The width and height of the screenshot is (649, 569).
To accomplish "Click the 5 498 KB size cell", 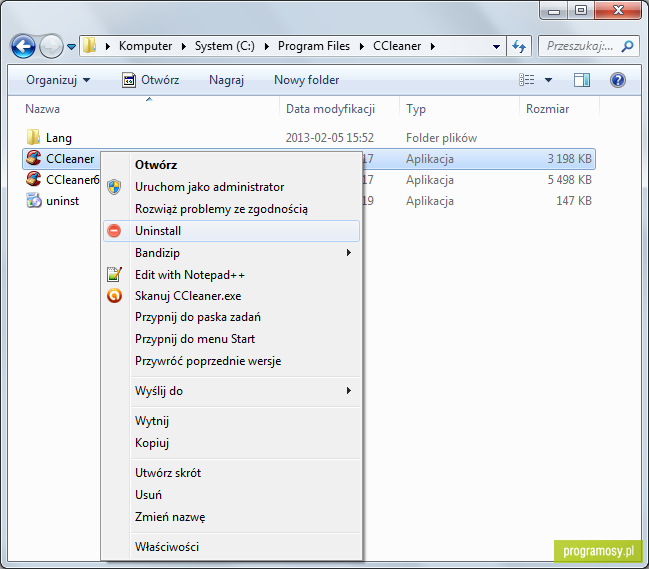I will (x=570, y=180).
